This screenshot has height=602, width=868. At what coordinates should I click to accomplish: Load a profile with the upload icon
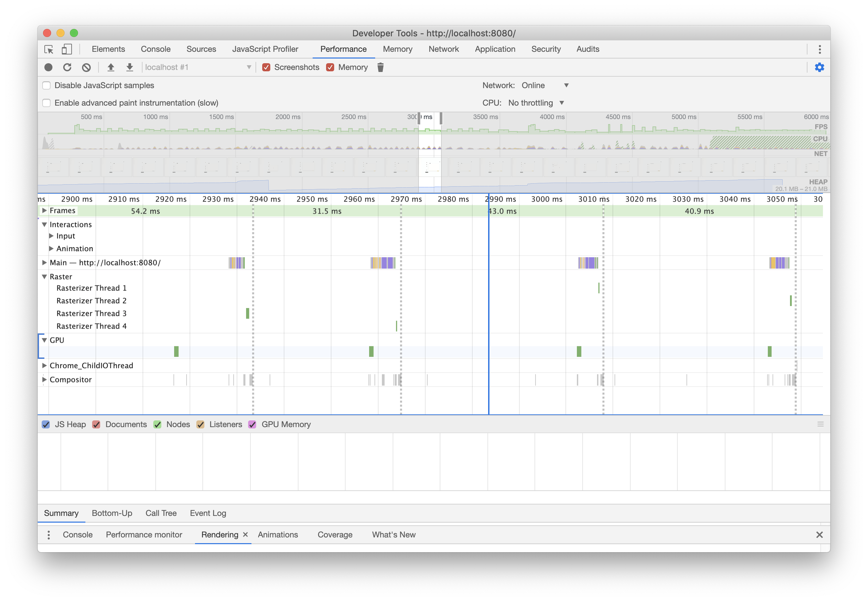111,67
